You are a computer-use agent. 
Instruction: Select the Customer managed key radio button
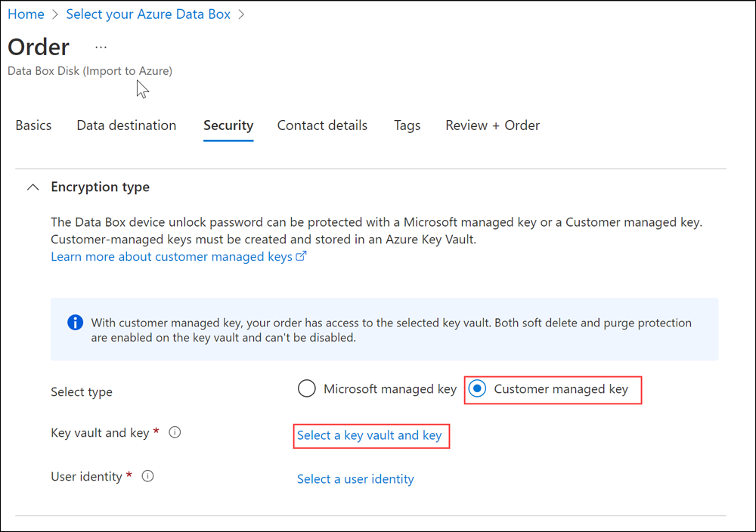[x=477, y=389]
